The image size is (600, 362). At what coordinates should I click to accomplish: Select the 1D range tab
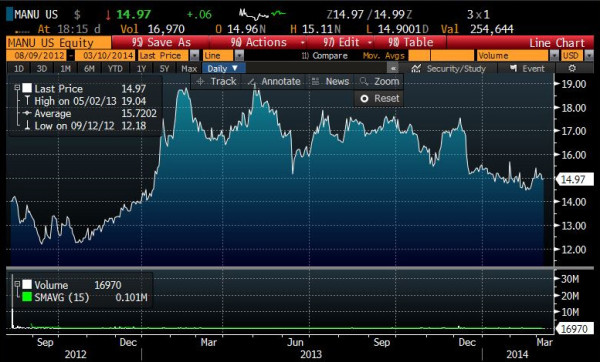[x=19, y=69]
